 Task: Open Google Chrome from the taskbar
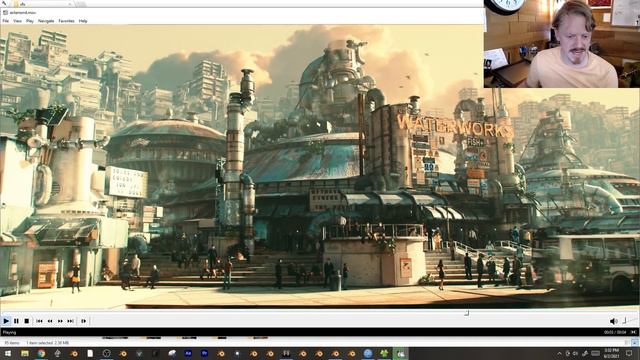pyautogui.click(x=41, y=353)
